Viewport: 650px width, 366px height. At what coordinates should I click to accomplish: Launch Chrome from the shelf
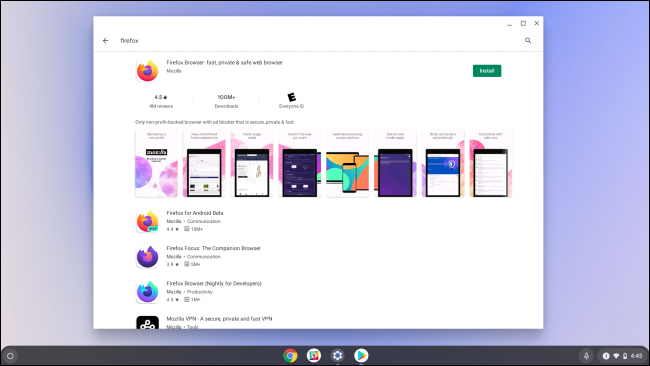tap(290, 356)
